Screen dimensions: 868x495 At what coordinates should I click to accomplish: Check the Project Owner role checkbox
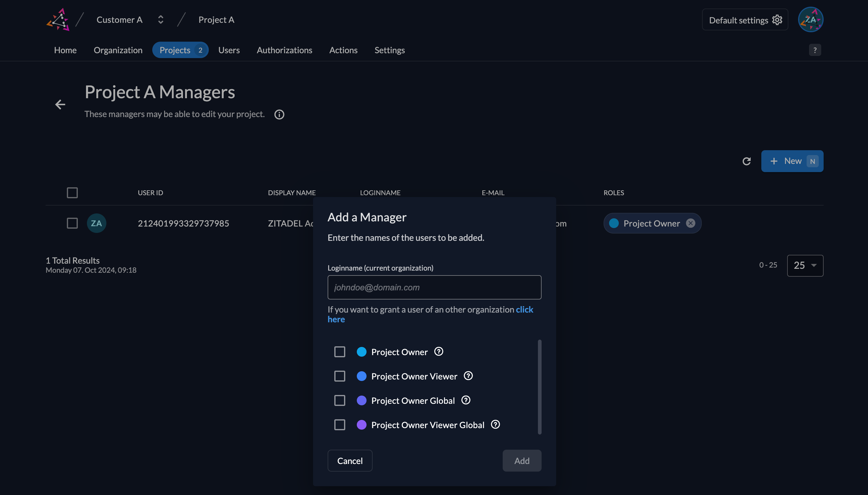[x=339, y=352]
